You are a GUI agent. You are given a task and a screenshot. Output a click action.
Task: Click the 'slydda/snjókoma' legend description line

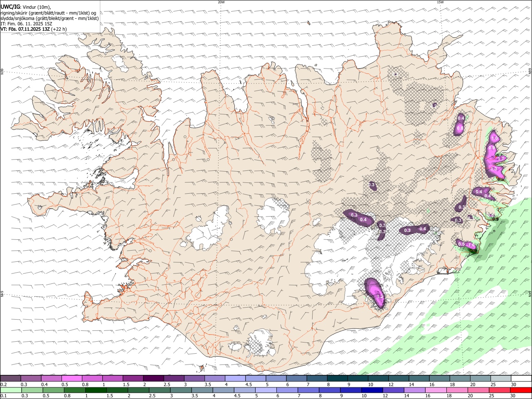pos(49,18)
